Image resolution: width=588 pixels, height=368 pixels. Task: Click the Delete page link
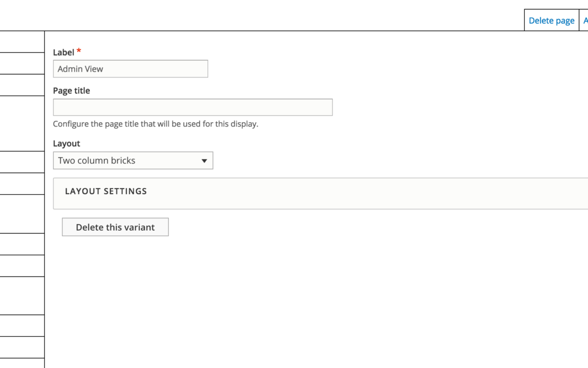point(551,21)
